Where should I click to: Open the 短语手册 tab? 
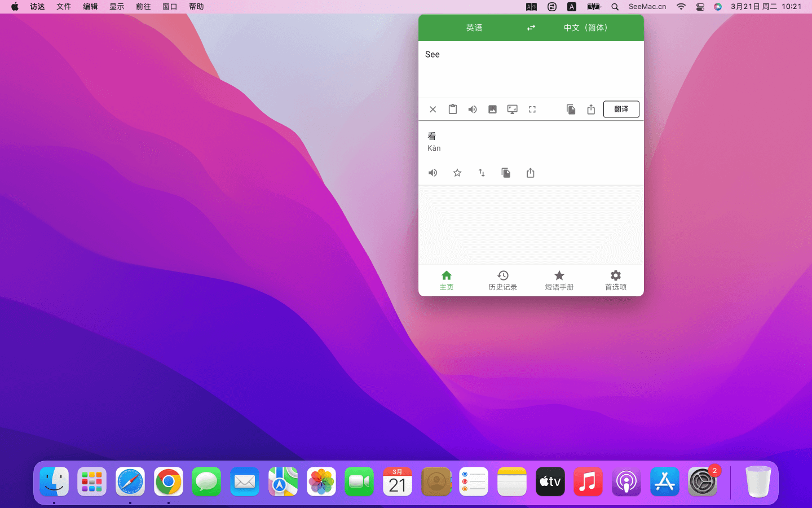(559, 280)
